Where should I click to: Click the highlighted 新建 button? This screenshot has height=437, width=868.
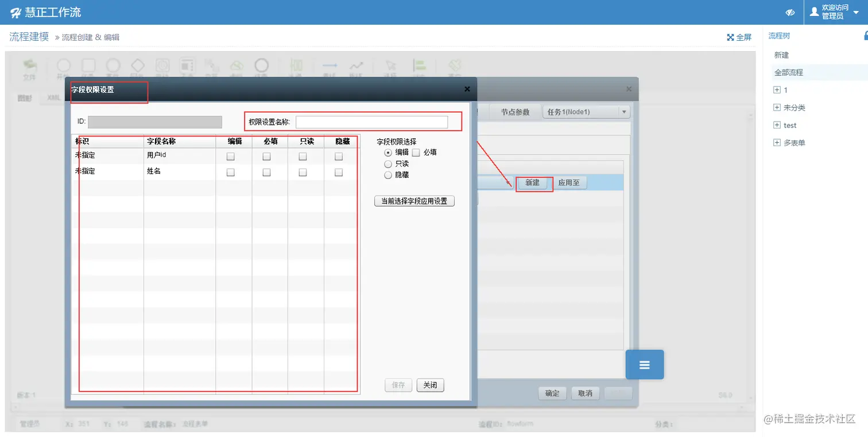533,182
